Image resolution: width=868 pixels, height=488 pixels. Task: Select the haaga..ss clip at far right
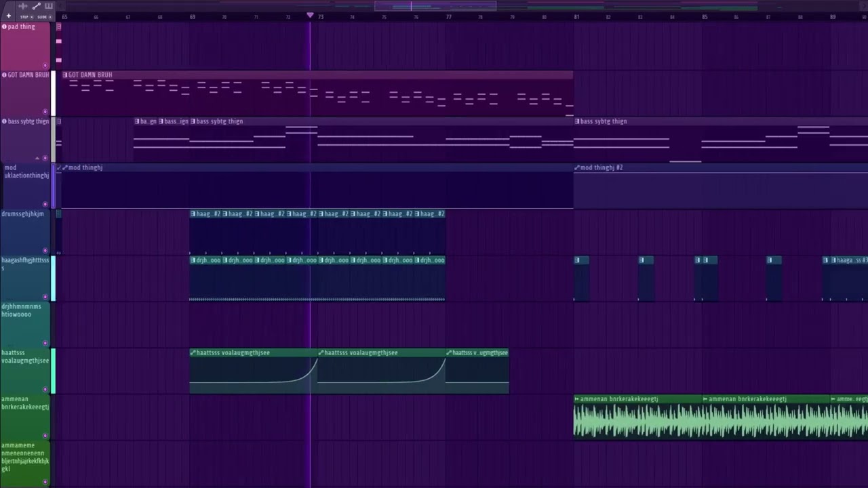click(x=849, y=279)
